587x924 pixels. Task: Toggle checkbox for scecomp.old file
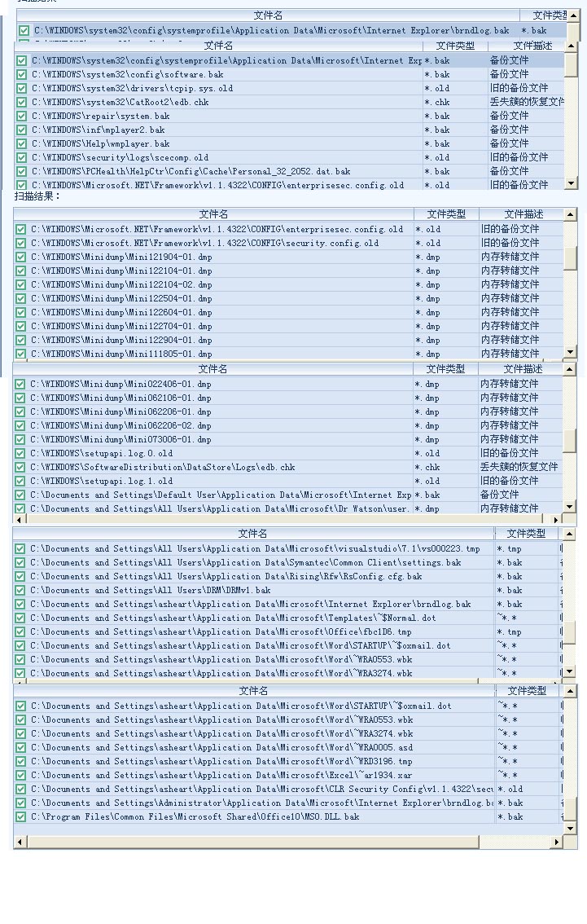tap(22, 158)
